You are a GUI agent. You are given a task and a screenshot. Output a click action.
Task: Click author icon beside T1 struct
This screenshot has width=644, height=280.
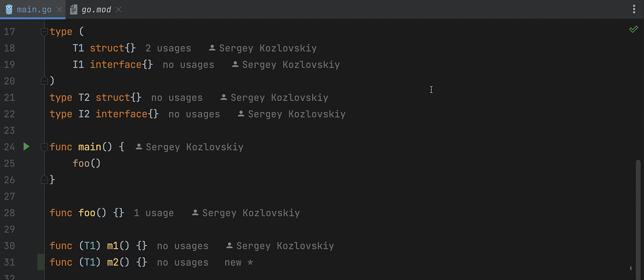212,48
